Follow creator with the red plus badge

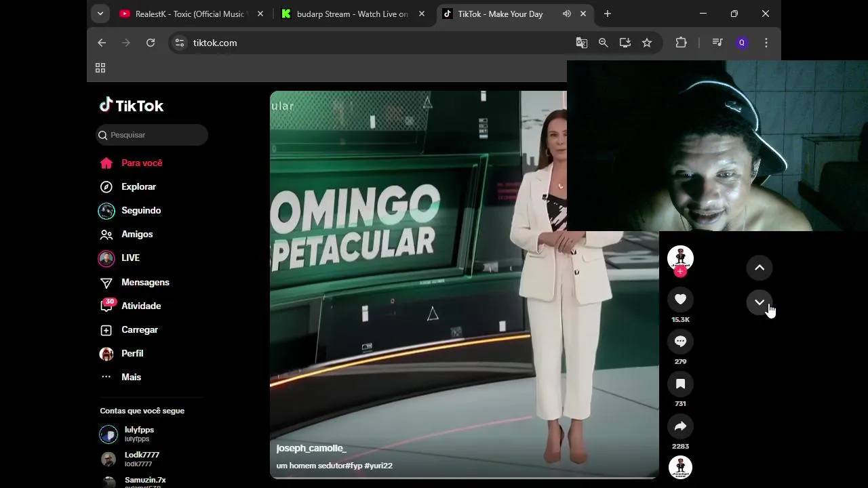[x=680, y=271]
